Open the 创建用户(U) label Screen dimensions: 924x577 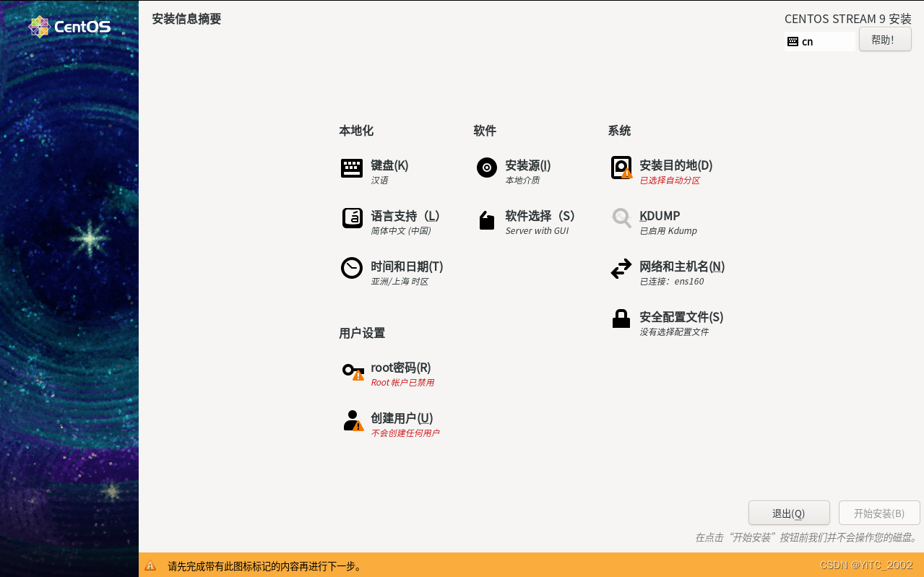[402, 418]
